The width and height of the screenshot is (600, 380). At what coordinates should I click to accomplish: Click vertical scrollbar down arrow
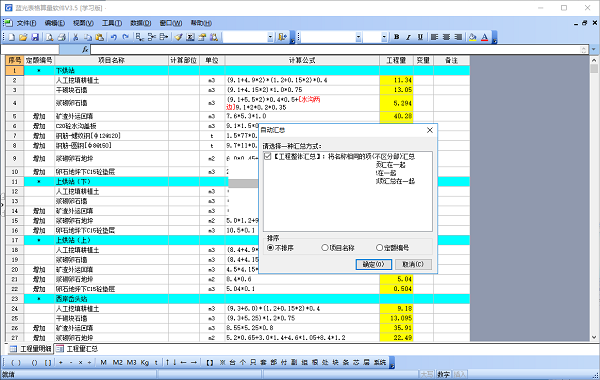pos(594,337)
